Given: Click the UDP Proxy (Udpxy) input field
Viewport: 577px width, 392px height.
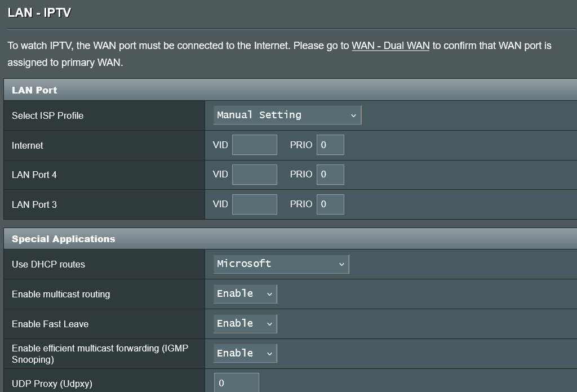Looking at the screenshot, I should (236, 383).
